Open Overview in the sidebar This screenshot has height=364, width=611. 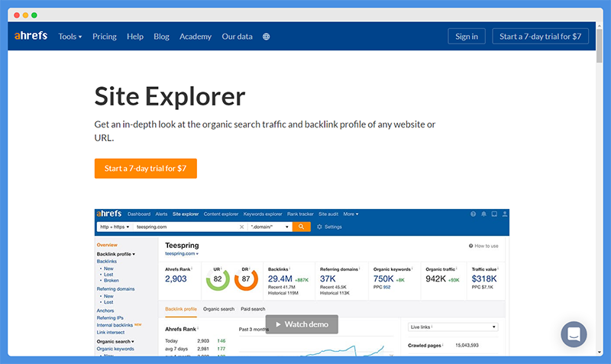point(107,245)
